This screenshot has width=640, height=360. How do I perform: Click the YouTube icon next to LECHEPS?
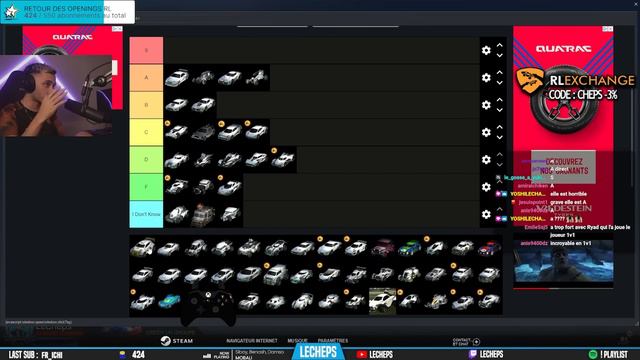coord(361,354)
